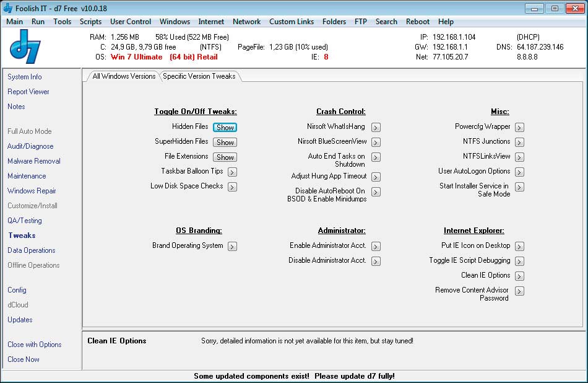The image size is (588, 383).
Task: Click arrow button for Low Disk Space Checks
Action: [233, 187]
